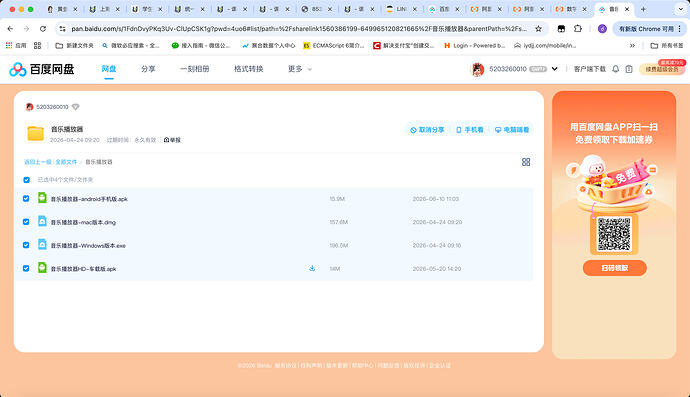
Task: Go back with the browser back arrow
Action: [11, 29]
